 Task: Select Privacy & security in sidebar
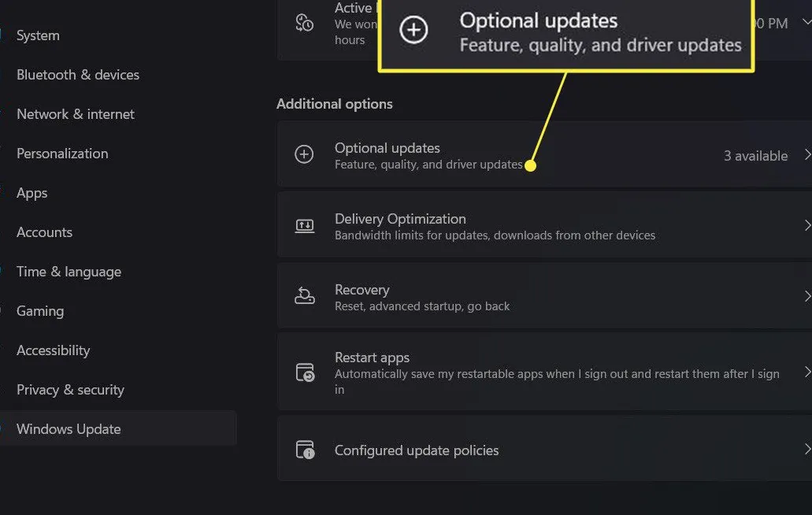pos(70,389)
